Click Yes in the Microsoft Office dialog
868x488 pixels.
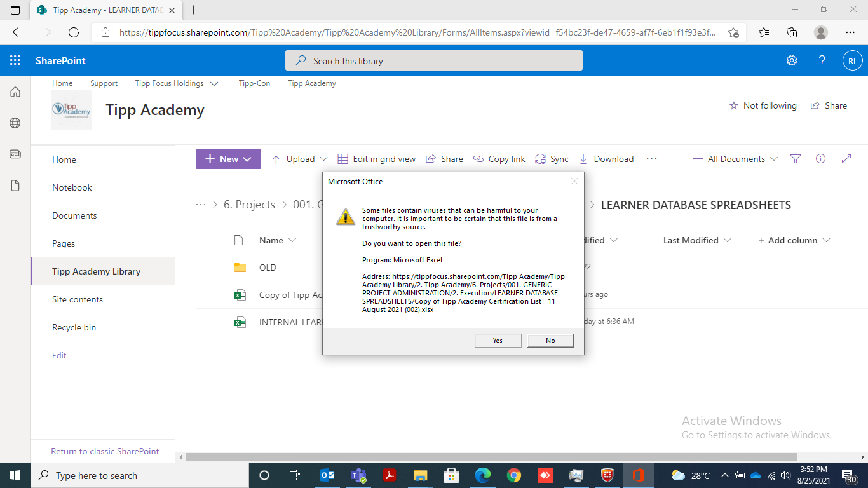498,341
